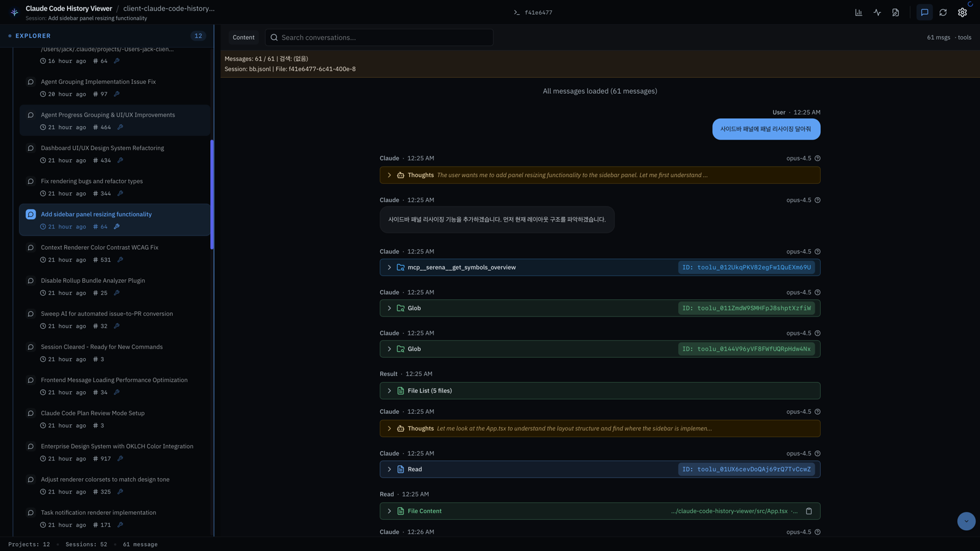Open settings with the gear icon
This screenshot has height=551, width=980.
click(962, 12)
